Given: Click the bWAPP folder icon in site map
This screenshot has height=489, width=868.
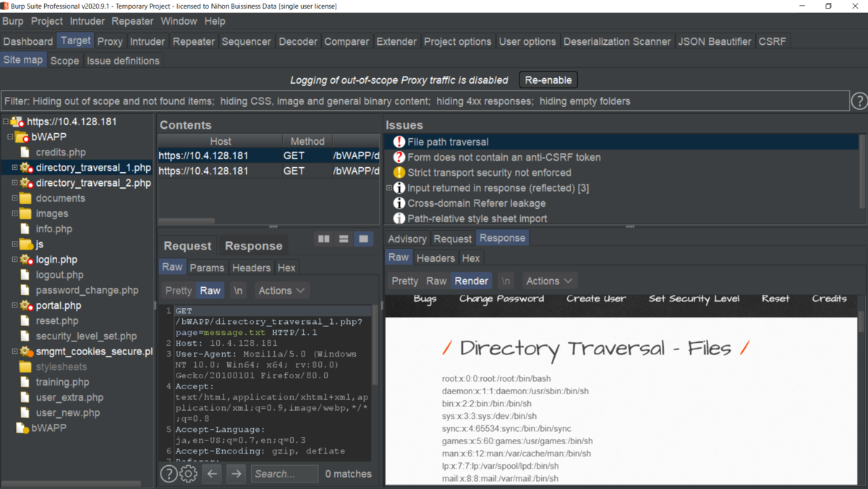Looking at the screenshot, I should tap(22, 137).
